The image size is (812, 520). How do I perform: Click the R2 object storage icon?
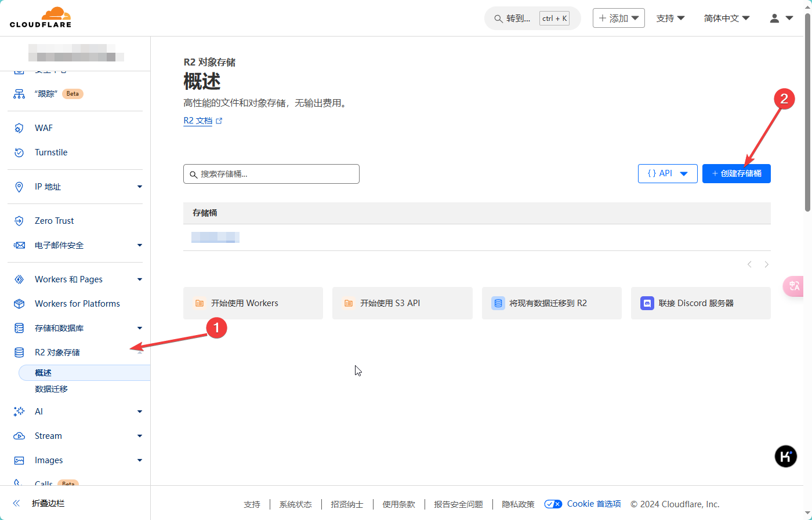coord(19,352)
